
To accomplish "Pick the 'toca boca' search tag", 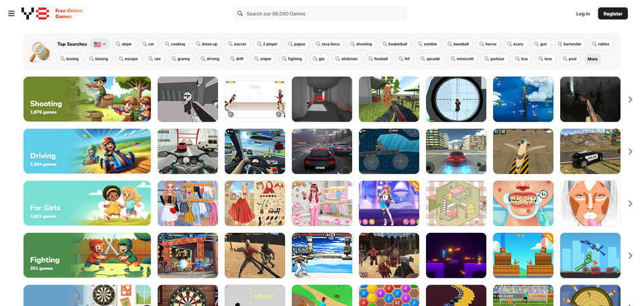I will pyautogui.click(x=328, y=44).
